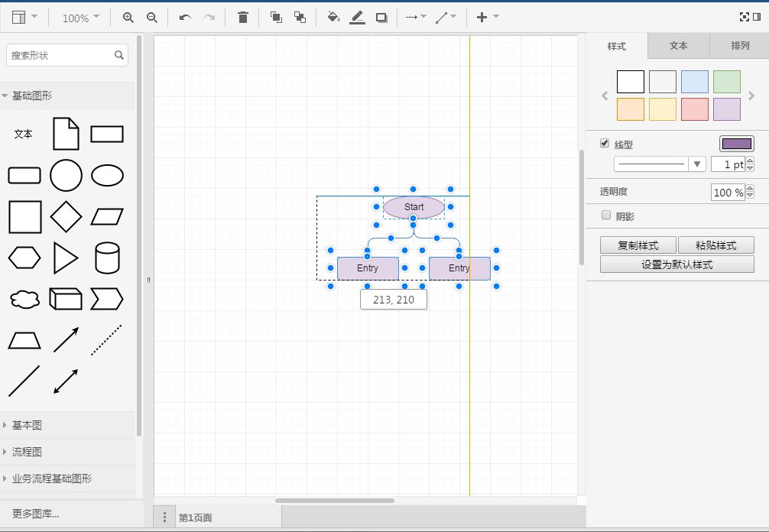Click the To Front icon in toolbar
The image size is (769, 532).
276,16
